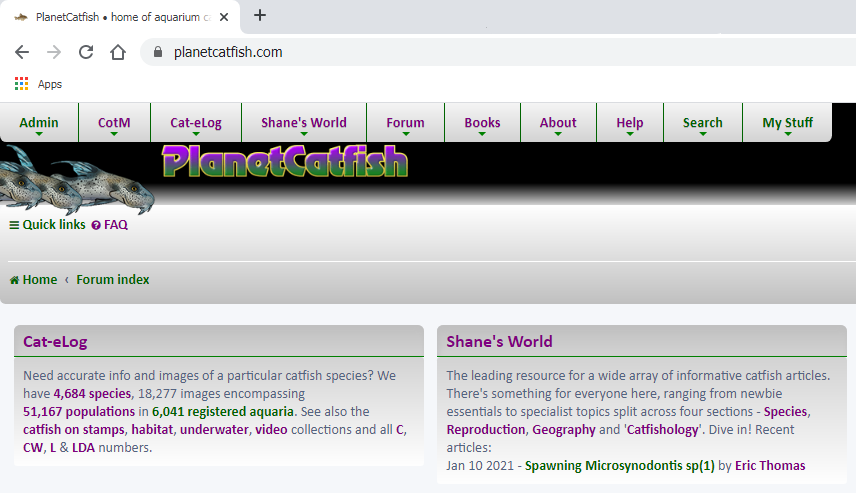Open a new tab with plus icon
Screen dimensions: 856x493
260,15
